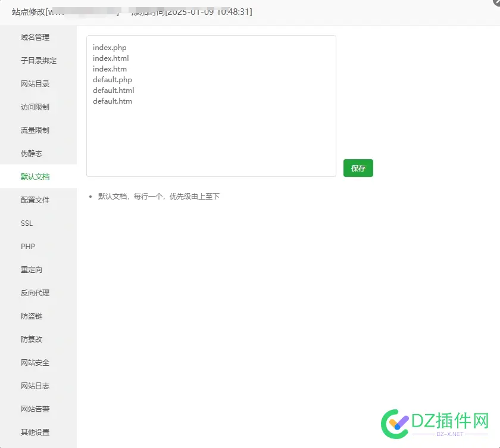This screenshot has width=500, height=448.
Task: Switch to the 伪静态 tab
Action: point(32,154)
